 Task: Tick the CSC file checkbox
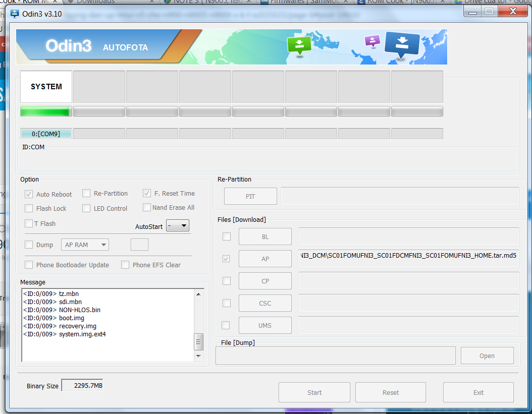point(227,303)
